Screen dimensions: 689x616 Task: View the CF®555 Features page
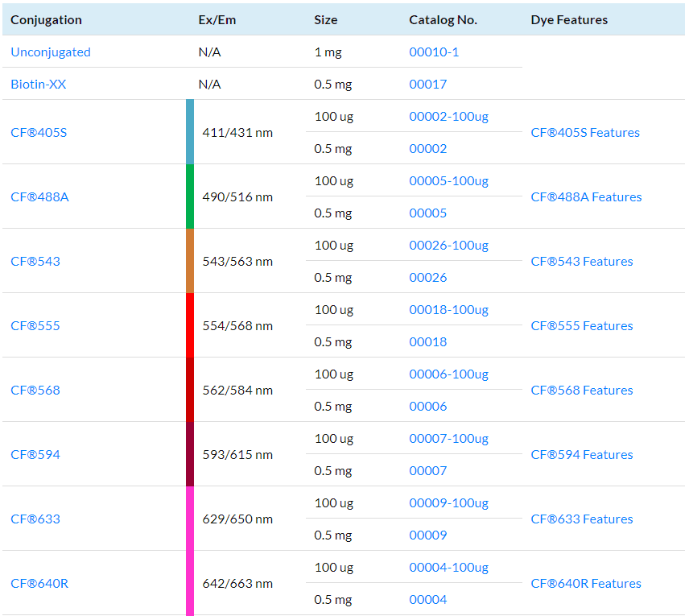pyautogui.click(x=581, y=326)
